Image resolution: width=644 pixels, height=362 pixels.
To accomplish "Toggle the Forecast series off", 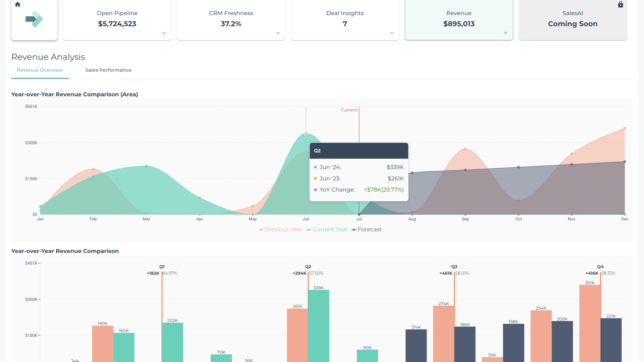I will coord(370,229).
